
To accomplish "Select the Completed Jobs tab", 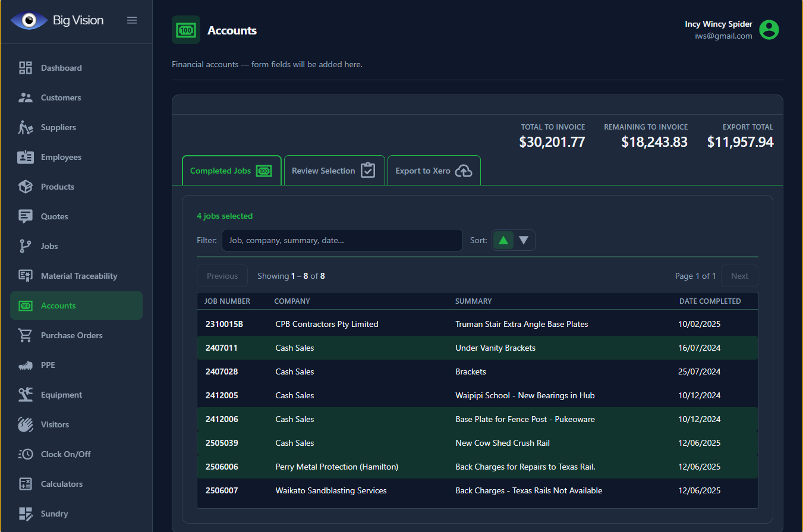I will [231, 171].
